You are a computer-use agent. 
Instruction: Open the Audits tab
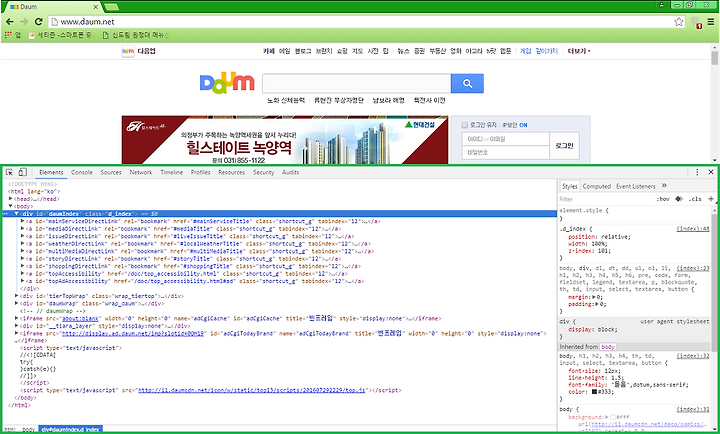coord(290,172)
